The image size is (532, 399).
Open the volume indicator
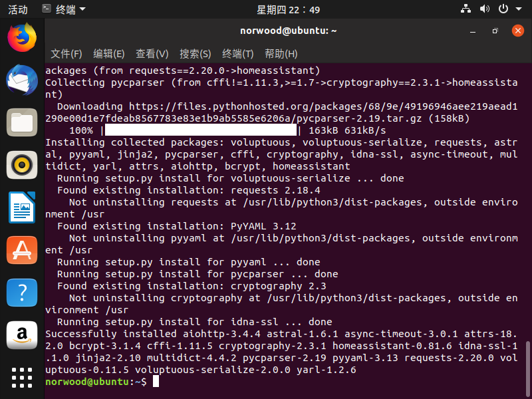tap(484, 9)
